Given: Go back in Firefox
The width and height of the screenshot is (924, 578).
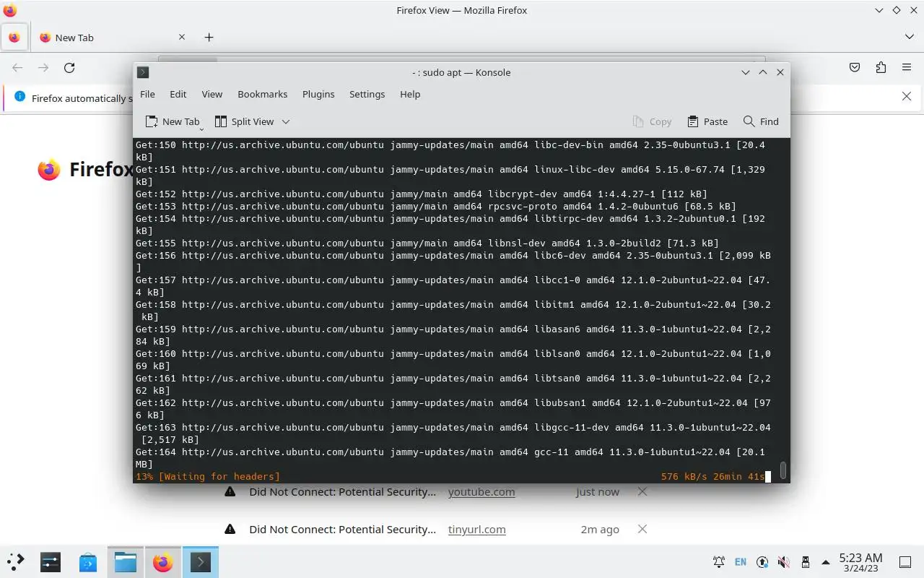Looking at the screenshot, I should (x=17, y=67).
